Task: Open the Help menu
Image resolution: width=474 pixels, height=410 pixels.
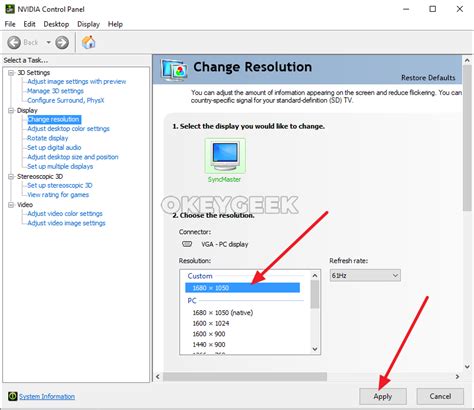Action: 115,24
